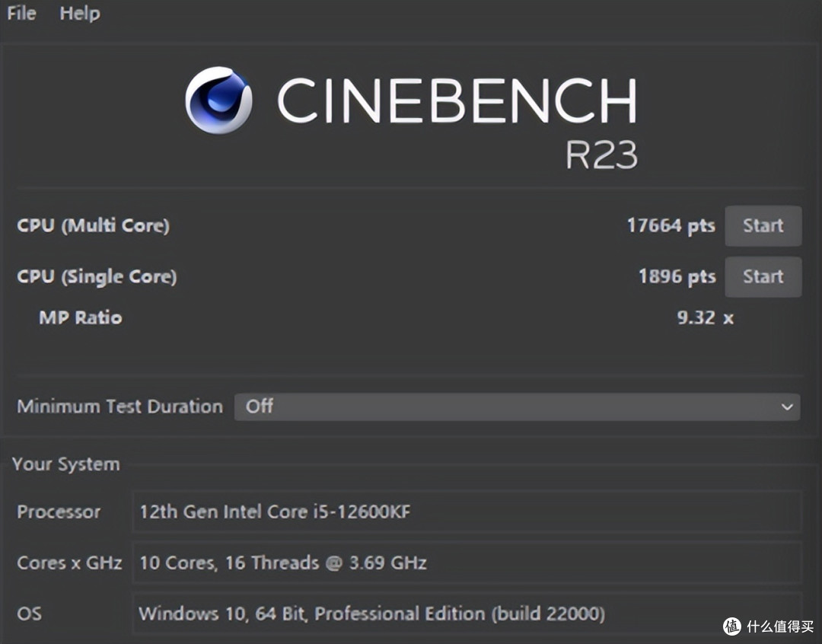The width and height of the screenshot is (822, 644).
Task: Click the 1896 pts single core score
Action: tap(677, 276)
